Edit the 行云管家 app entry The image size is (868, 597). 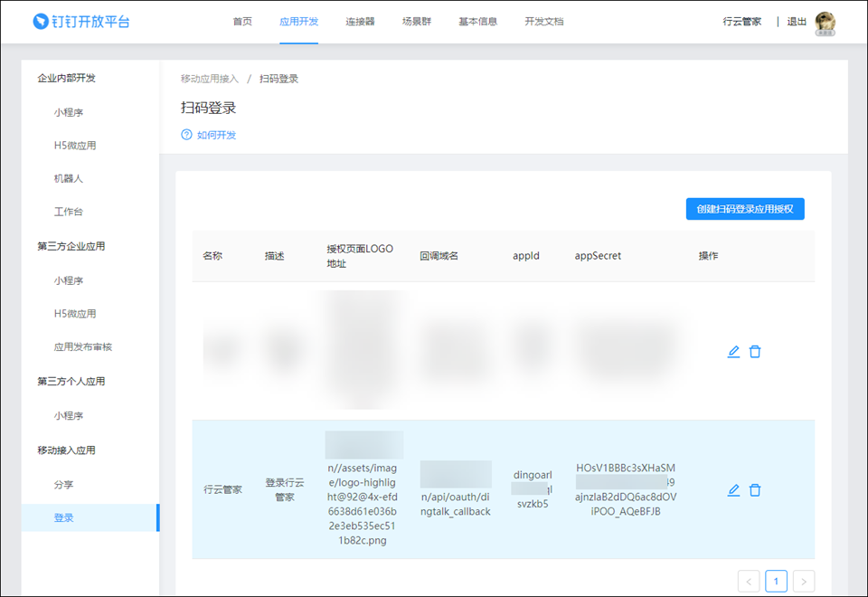[733, 490]
